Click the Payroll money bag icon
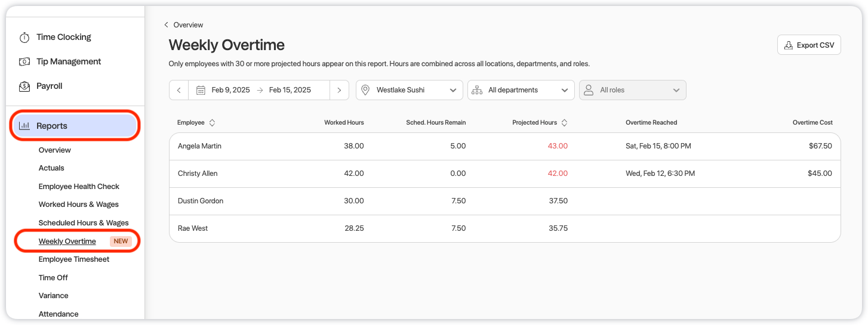The image size is (868, 325). click(x=24, y=86)
